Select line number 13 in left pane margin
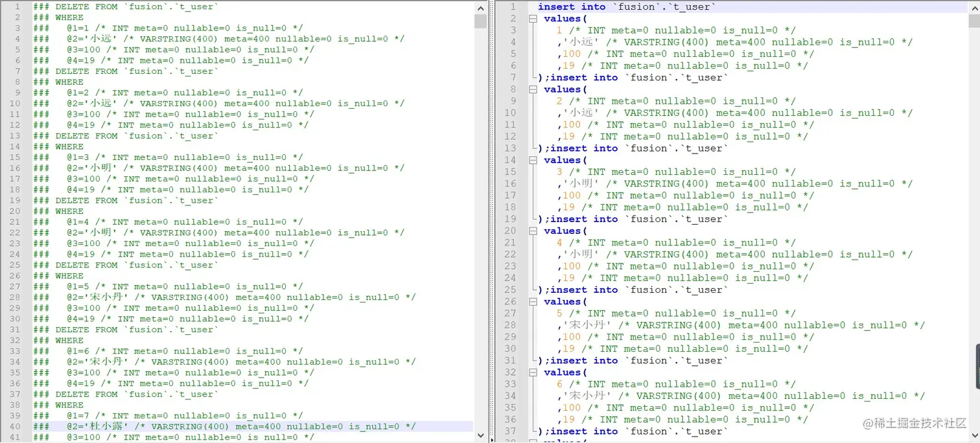980x443 pixels. point(15,136)
